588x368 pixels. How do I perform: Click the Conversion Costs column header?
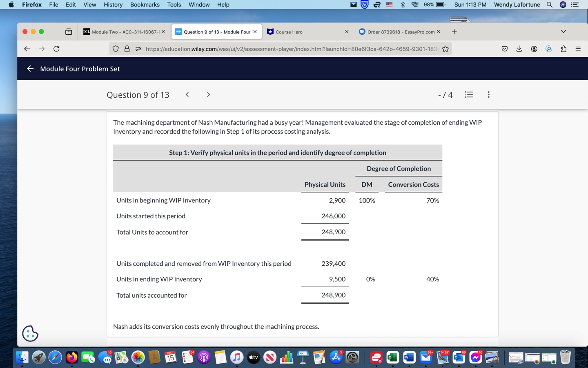(x=413, y=184)
